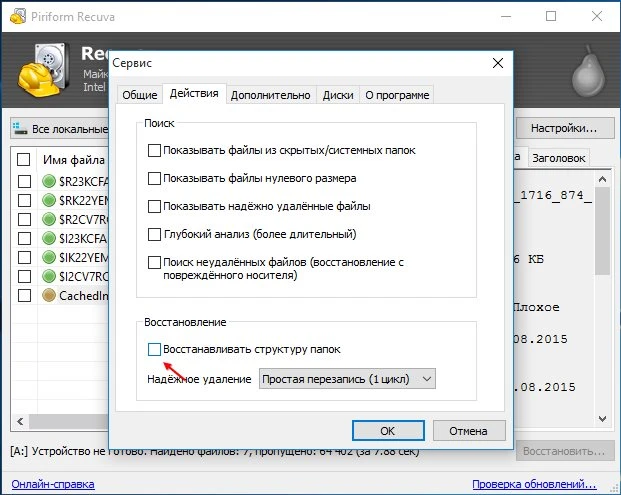
Task: Toggle Глубокий анализ checkbox
Action: point(154,234)
